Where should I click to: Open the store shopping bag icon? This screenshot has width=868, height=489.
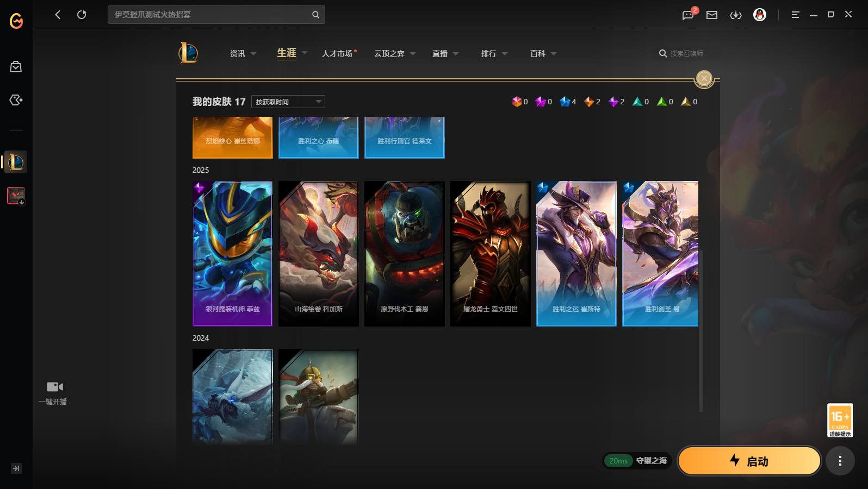(x=16, y=67)
